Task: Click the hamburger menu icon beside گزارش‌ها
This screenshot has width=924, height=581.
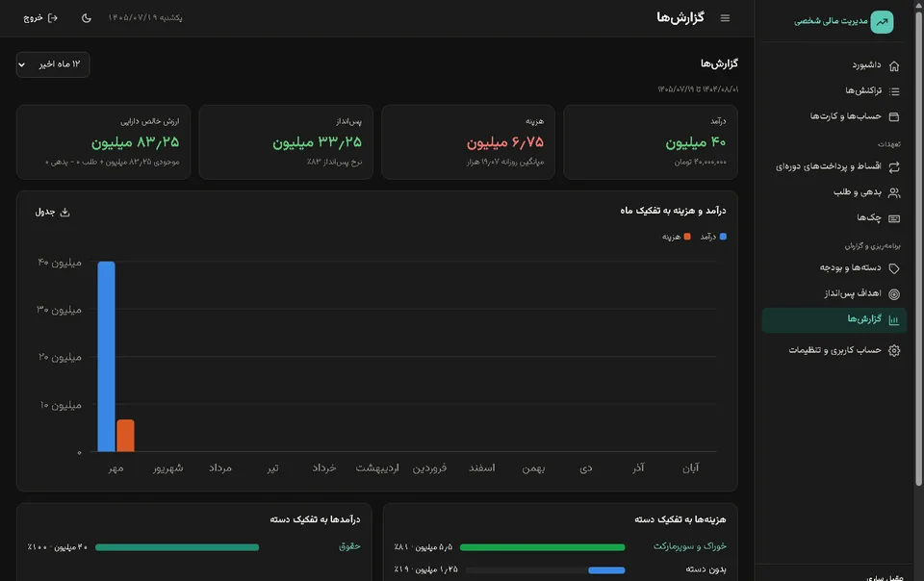Action: 725,18
